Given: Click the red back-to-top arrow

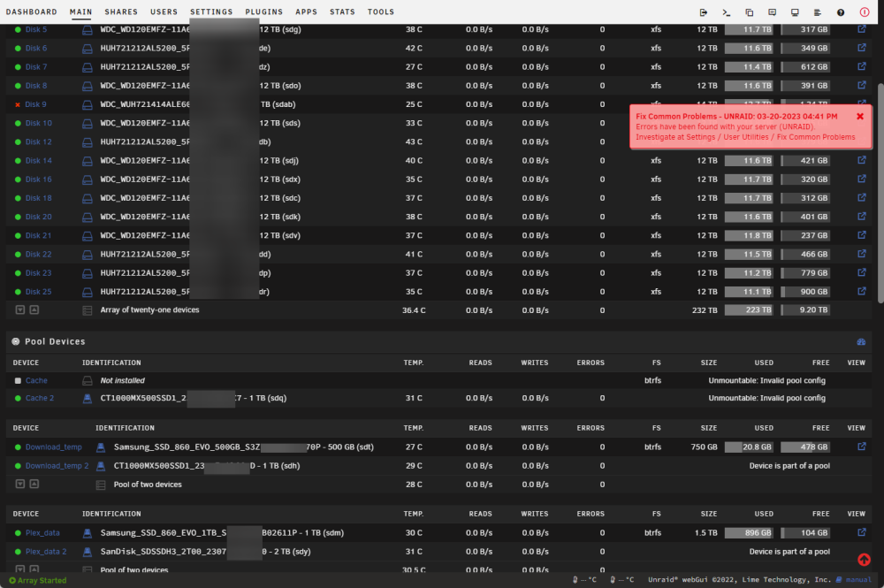Looking at the screenshot, I should coord(864,559).
